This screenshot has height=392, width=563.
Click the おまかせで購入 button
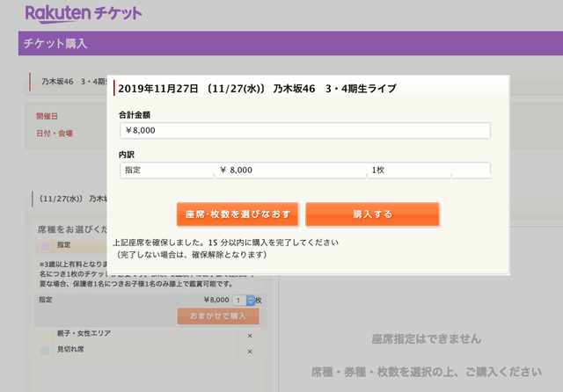coord(218,316)
